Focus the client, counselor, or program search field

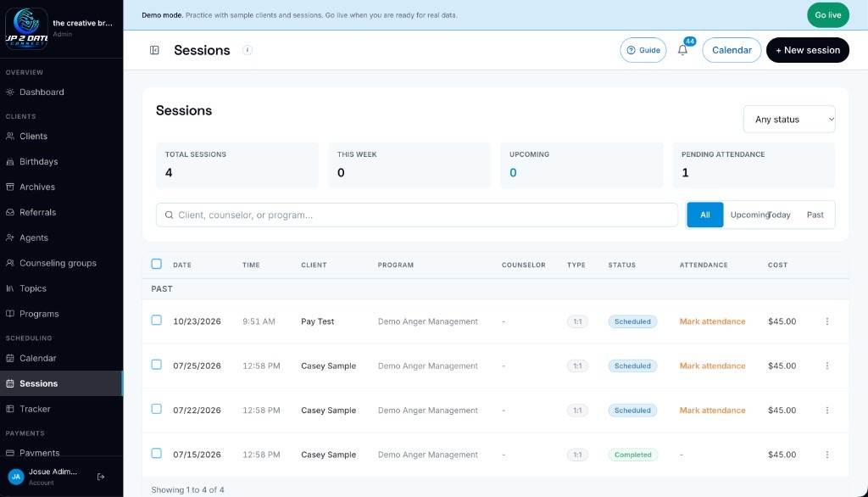point(417,215)
